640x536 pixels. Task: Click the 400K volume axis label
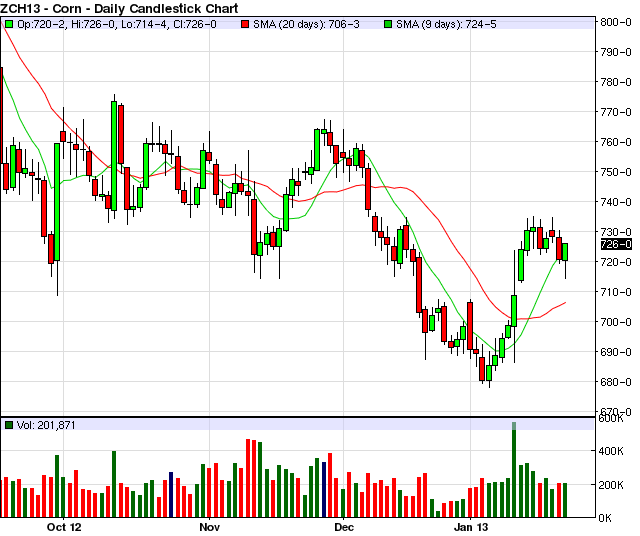pos(611,451)
